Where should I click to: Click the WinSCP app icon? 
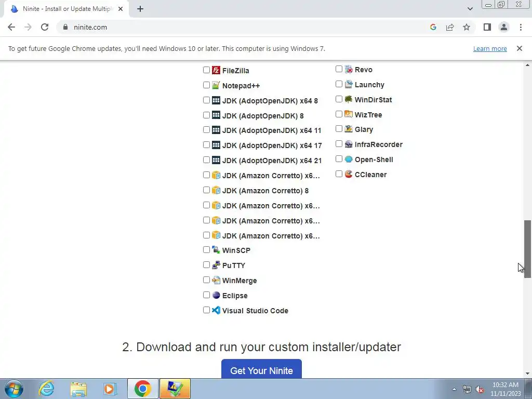[216, 250]
